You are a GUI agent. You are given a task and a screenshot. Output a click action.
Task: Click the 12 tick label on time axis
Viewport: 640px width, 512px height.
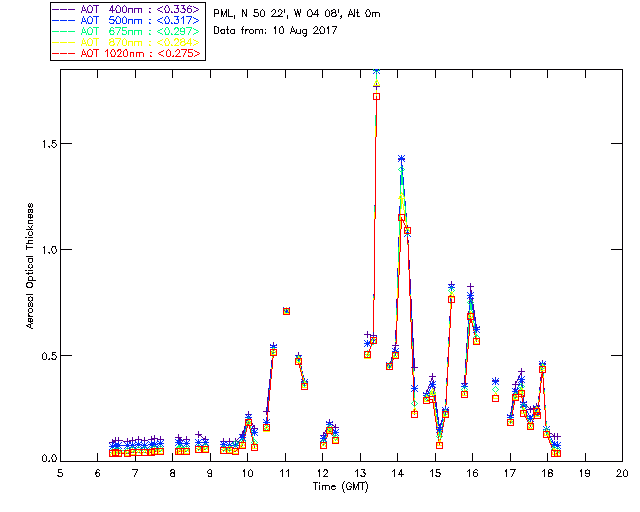pos(323,473)
